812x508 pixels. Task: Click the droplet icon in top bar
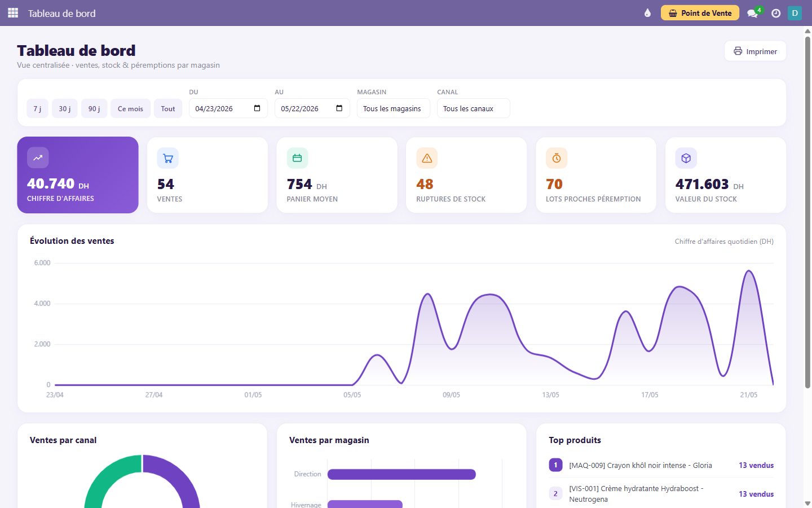647,13
